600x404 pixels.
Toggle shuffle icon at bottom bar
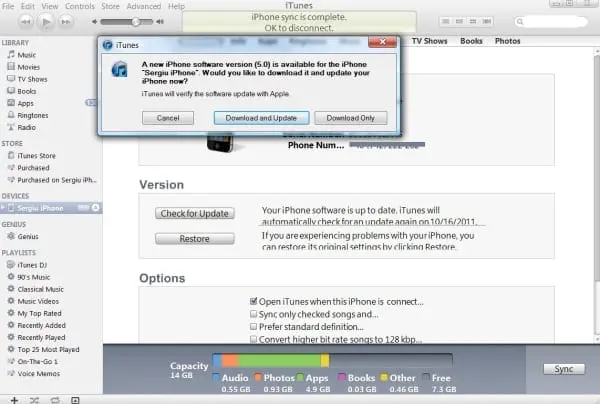(x=34, y=400)
